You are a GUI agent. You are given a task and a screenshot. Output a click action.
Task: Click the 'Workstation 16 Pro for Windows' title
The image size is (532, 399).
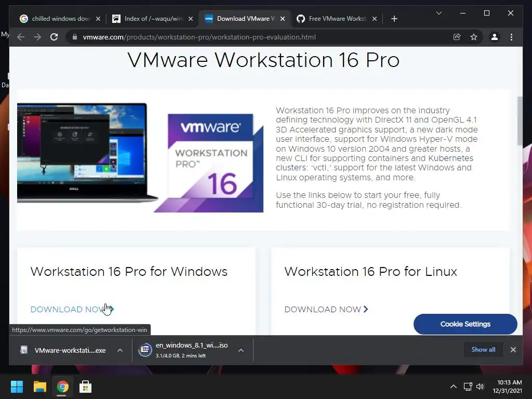[x=129, y=271]
